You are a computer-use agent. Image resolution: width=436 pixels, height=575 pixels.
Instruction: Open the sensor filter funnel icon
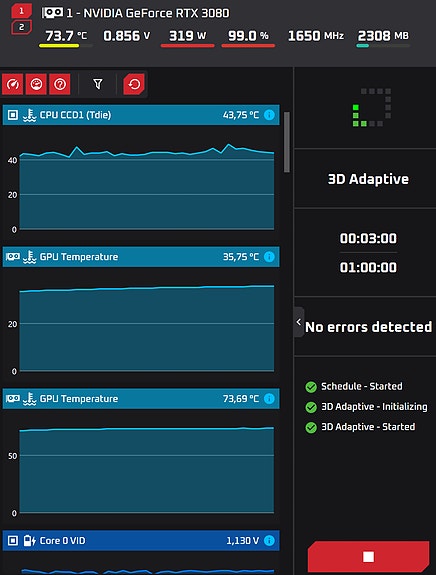coord(98,84)
